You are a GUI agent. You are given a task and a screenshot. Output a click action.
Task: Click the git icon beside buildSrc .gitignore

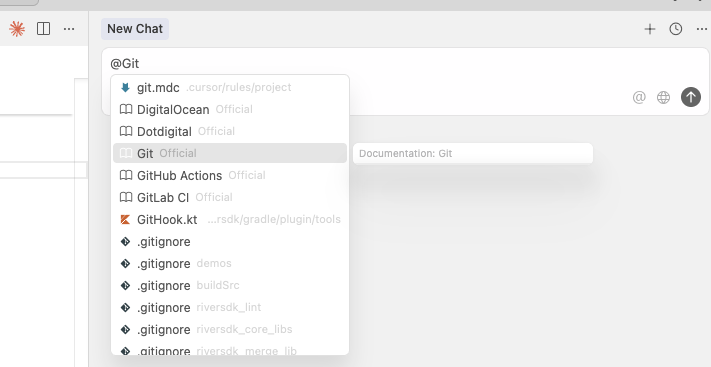[x=126, y=286]
